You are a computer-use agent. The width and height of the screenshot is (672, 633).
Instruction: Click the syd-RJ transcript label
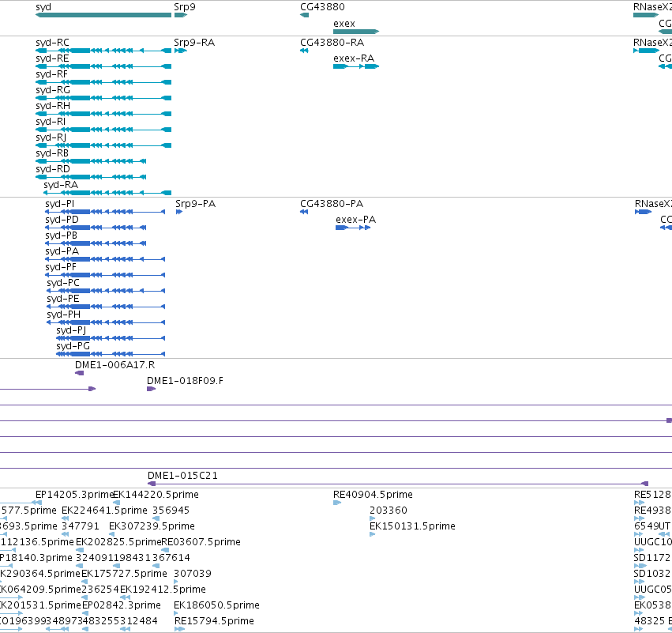(51, 138)
